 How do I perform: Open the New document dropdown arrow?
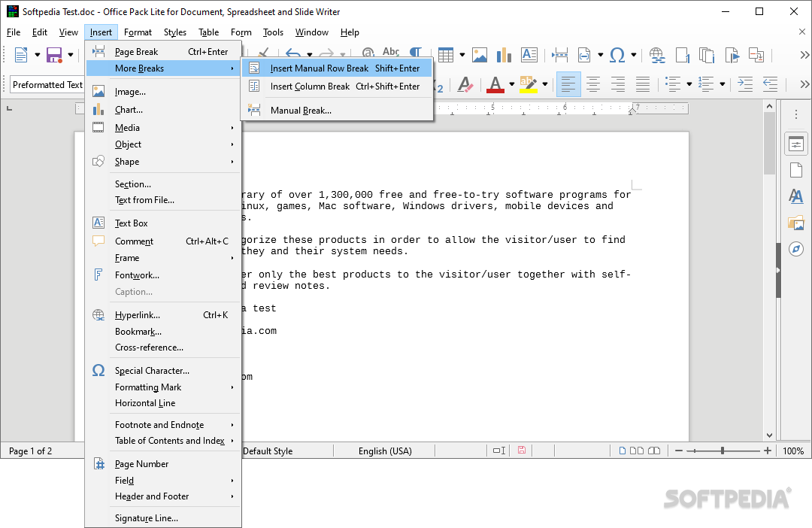pyautogui.click(x=38, y=54)
